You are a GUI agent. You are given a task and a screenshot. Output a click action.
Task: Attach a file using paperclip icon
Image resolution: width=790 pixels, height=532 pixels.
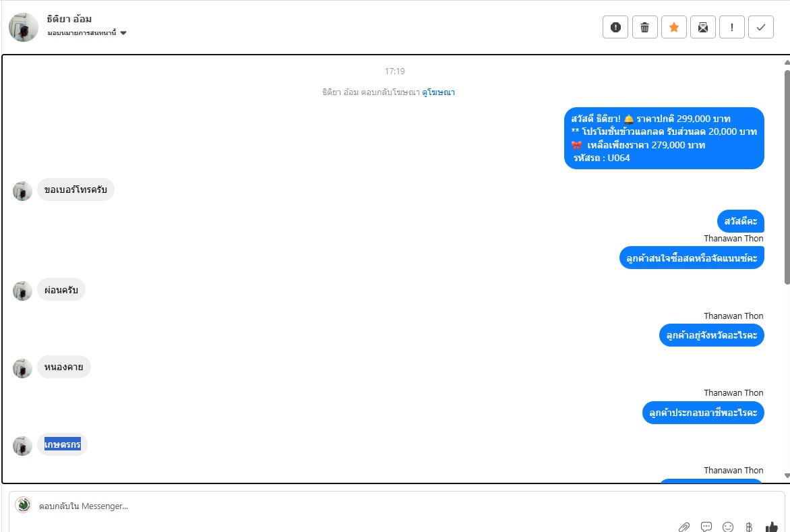coord(683,527)
